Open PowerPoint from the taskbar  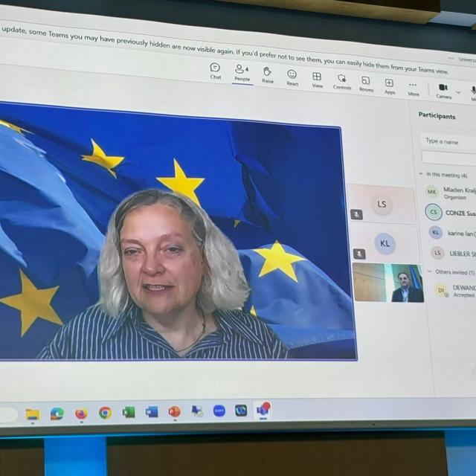[175, 411]
